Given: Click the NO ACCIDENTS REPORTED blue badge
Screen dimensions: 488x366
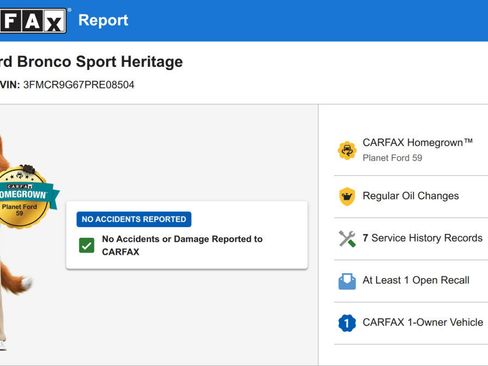Looking at the screenshot, I should tap(134, 219).
